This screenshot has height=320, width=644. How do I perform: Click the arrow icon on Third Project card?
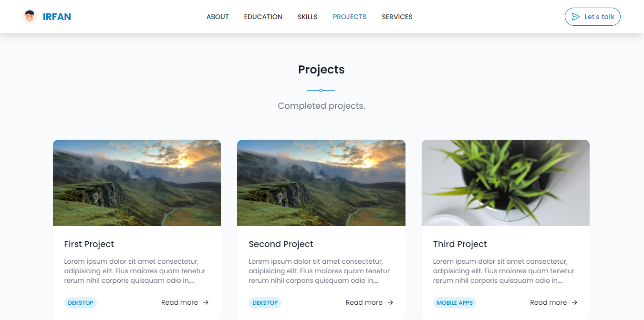[x=574, y=302]
